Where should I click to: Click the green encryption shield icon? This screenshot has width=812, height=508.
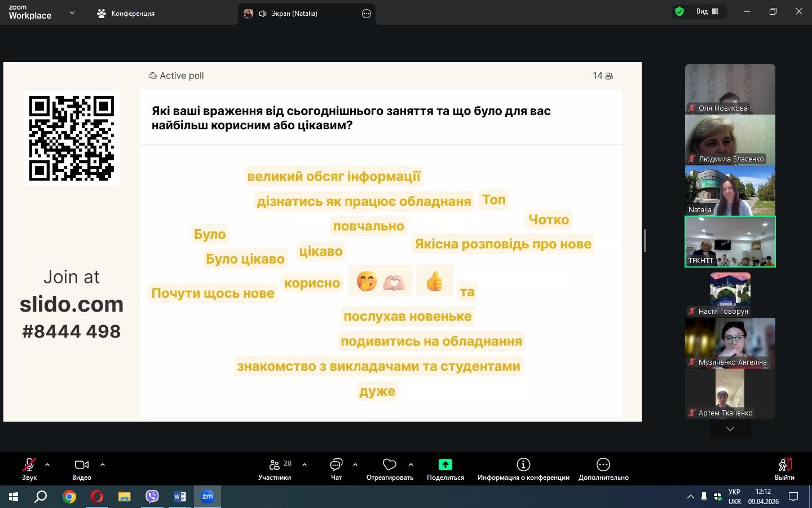[679, 11]
